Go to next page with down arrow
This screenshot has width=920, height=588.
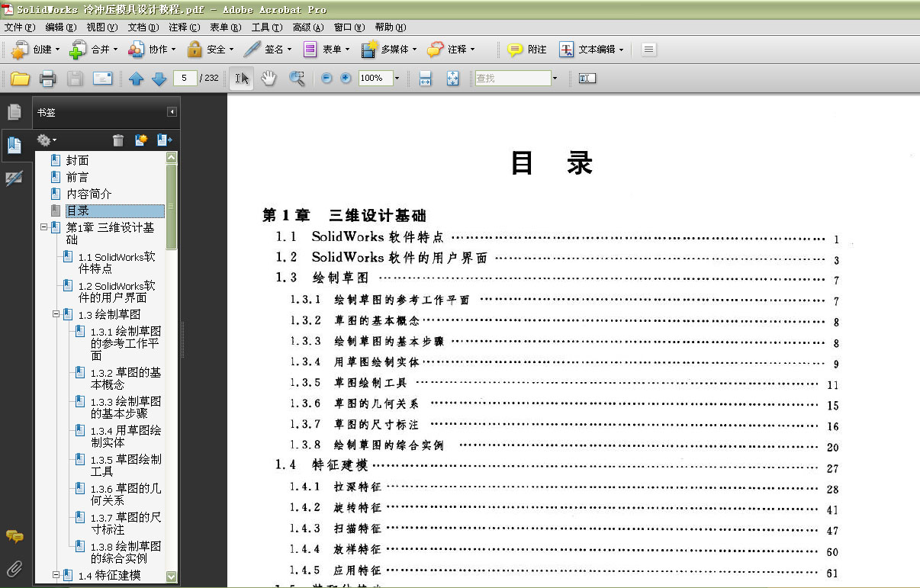(159, 79)
